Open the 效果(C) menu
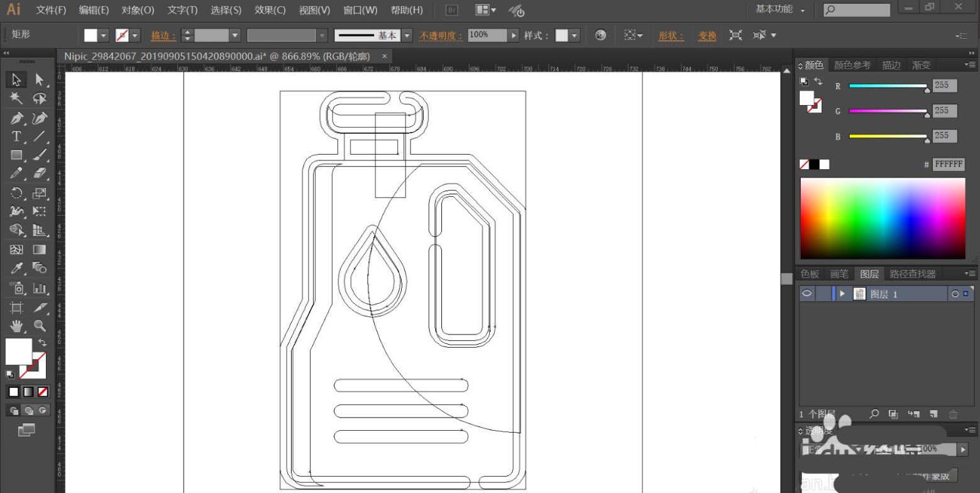Screen dimensions: 980x493 pos(270,10)
